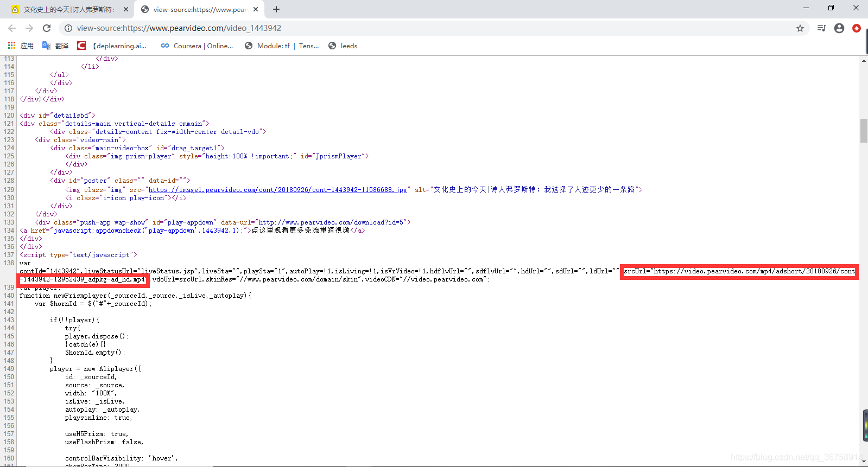Click the '$hornId.empty();' line
The image size is (868, 467).
pyautogui.click(x=95, y=353)
